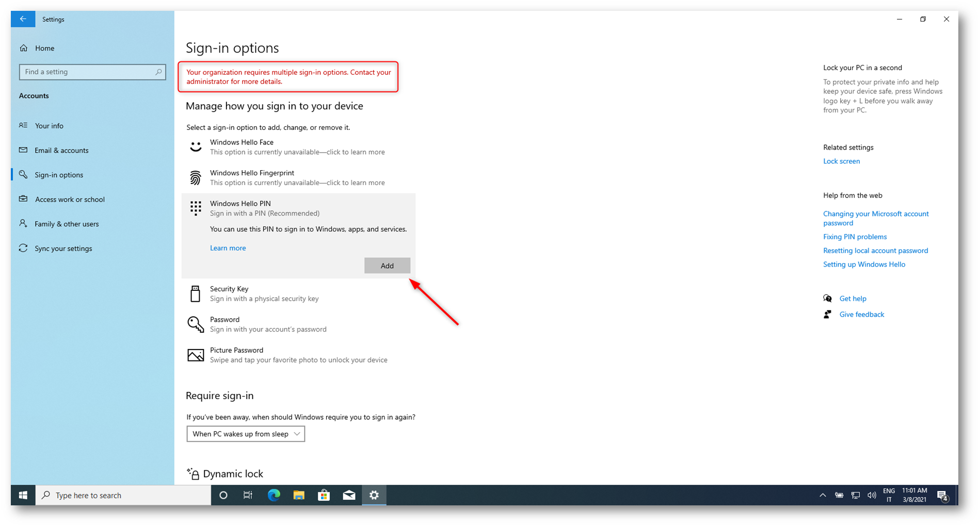Open File Explorer from the taskbar
Screen dimensions: 980x527
(299, 495)
